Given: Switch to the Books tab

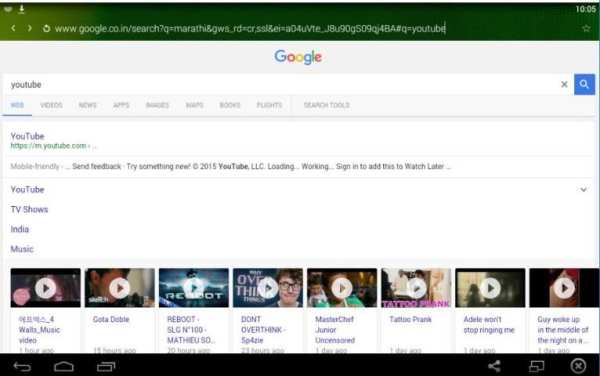Looking at the screenshot, I should click(x=230, y=105).
